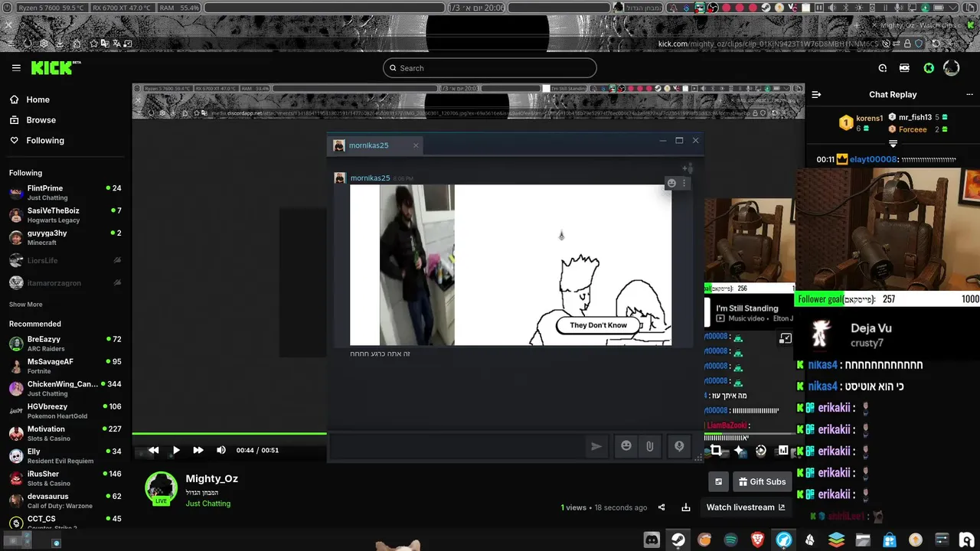
Task: Seek on the green clip progress bar
Action: (230, 434)
